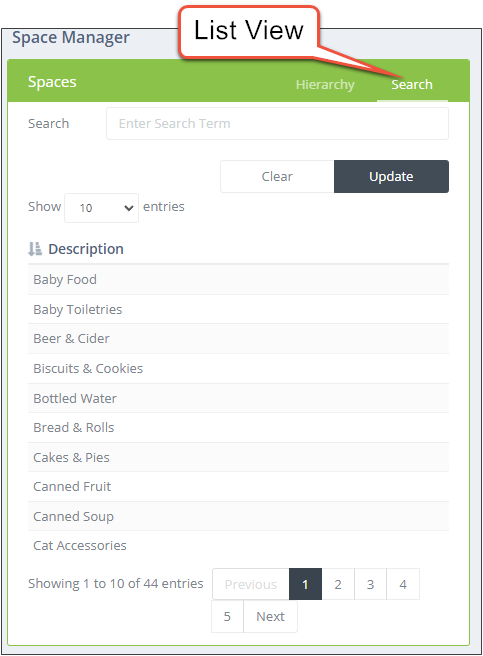Sort by the Description column header
This screenshot has width=483, height=656.
86,249
